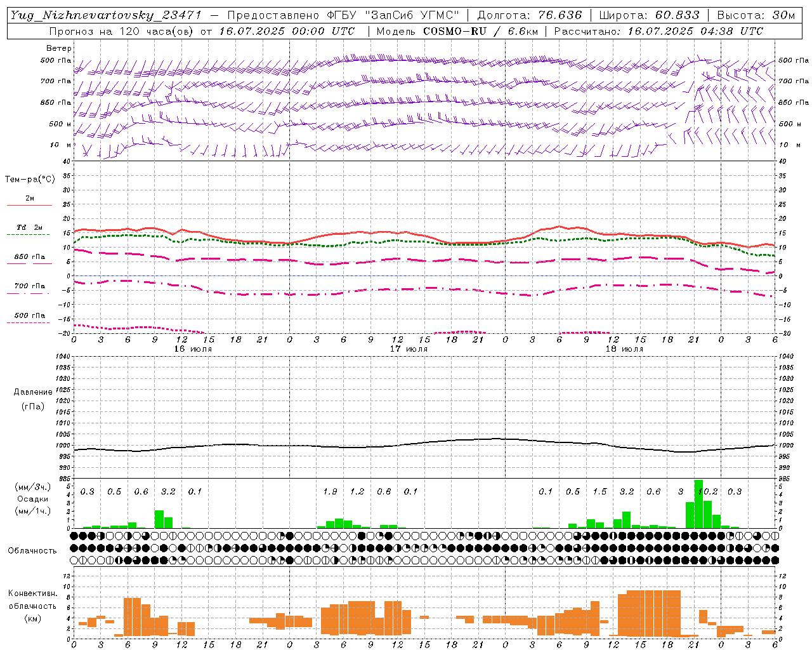Click the elevation label Высота: 30м
812x650 pixels.
(756, 15)
